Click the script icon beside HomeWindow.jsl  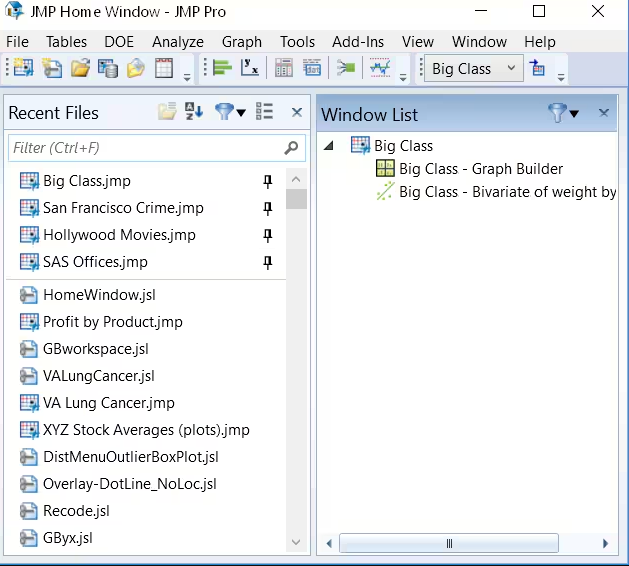tap(29, 295)
